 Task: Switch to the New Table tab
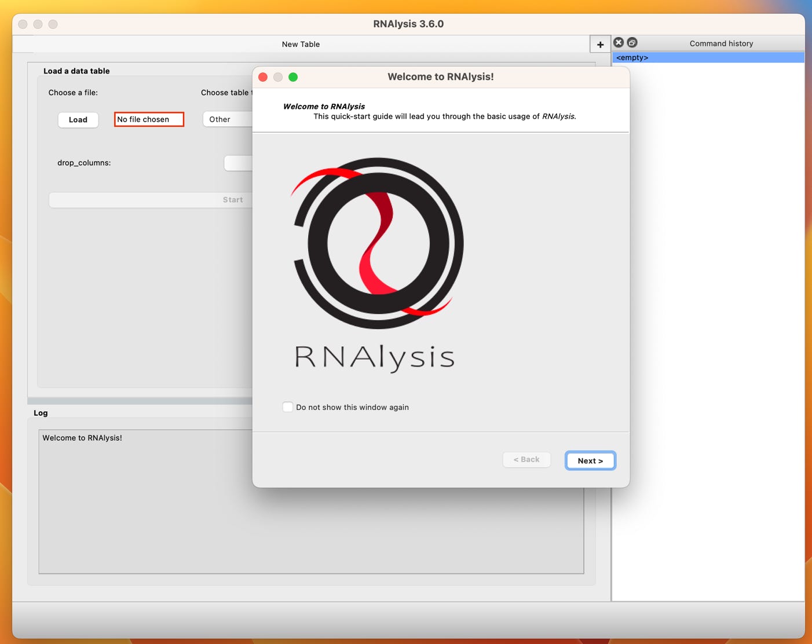coord(301,44)
